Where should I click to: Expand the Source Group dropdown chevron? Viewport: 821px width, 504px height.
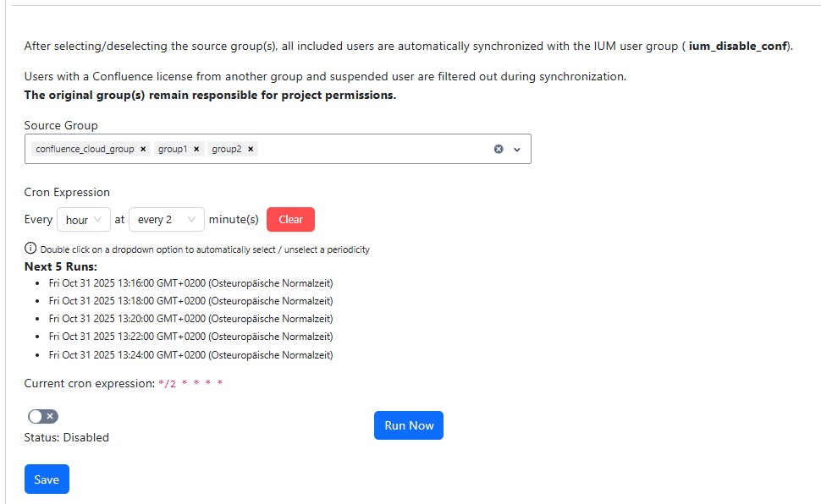(517, 150)
